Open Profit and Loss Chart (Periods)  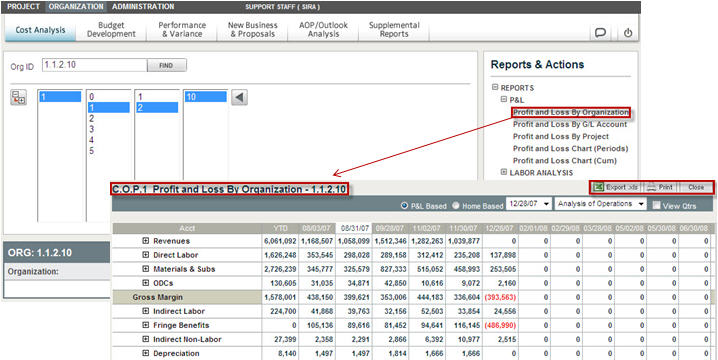[571, 148]
